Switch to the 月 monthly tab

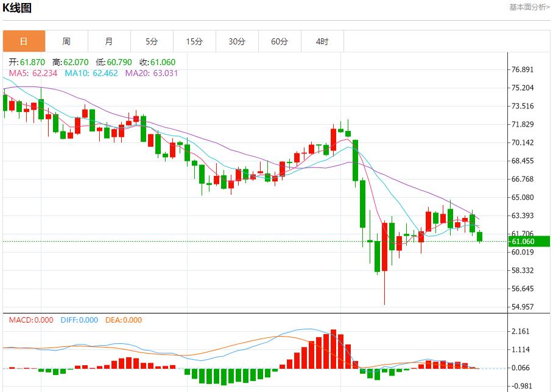[109, 41]
